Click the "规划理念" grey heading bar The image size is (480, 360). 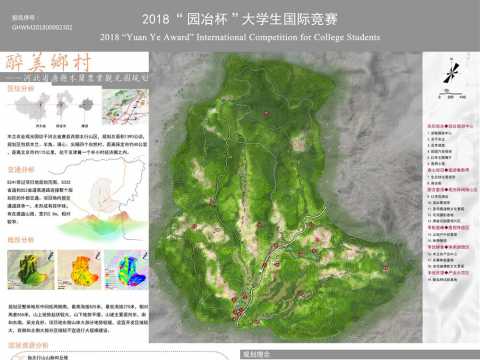click(360, 355)
